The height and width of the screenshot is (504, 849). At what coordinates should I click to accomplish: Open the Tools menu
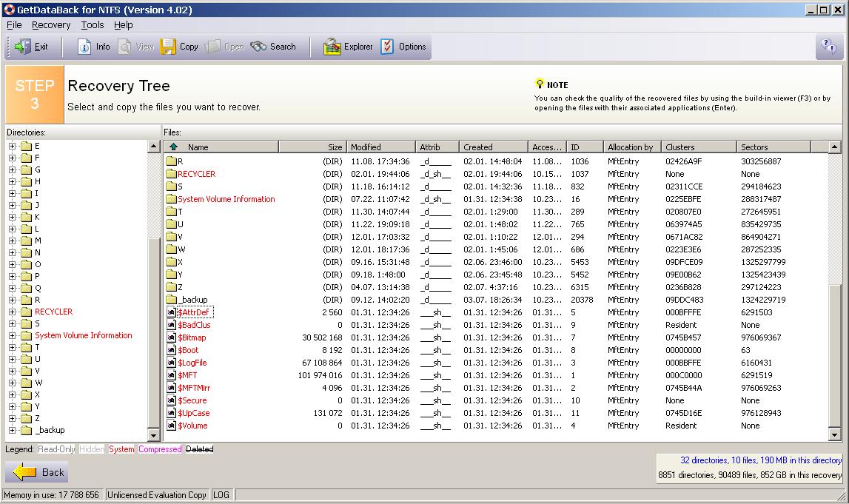tap(92, 25)
